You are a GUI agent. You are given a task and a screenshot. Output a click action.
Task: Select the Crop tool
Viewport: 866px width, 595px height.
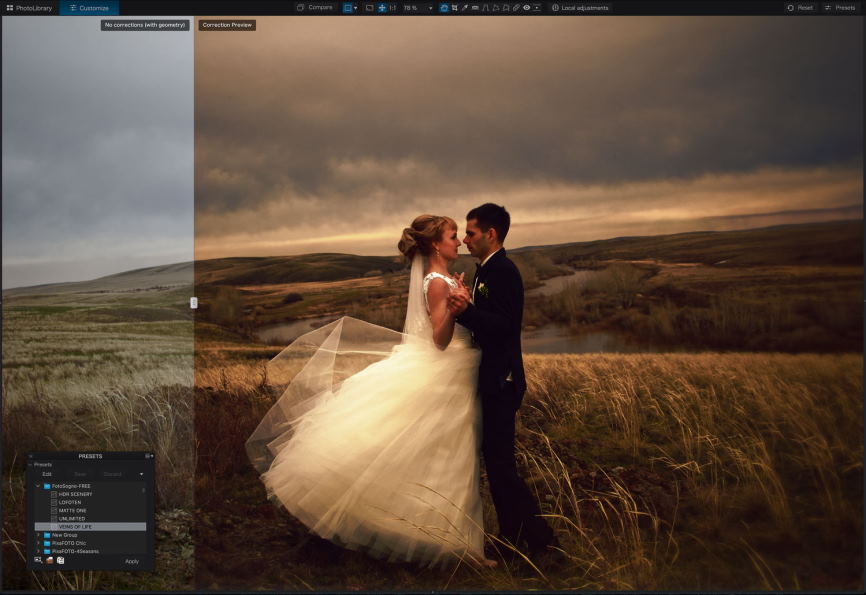pyautogui.click(x=455, y=8)
